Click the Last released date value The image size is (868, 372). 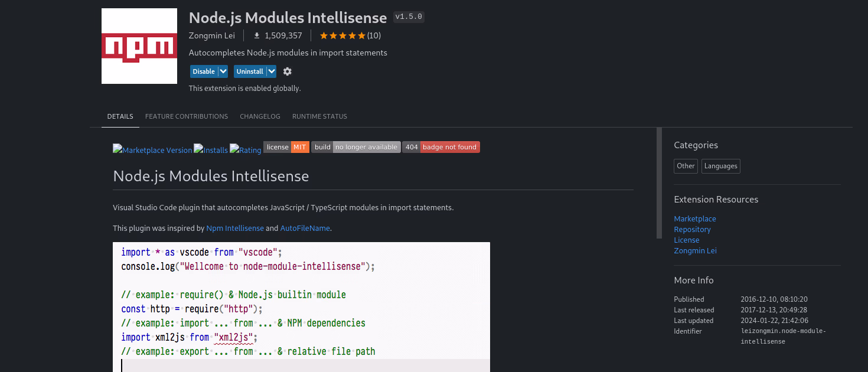[774, 310]
